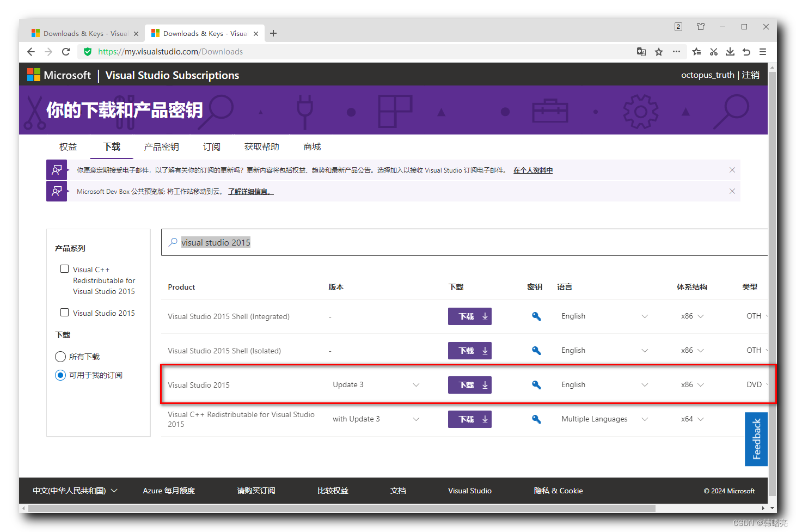Image resolution: width=796 pixels, height=532 pixels.
Task: View key for Visual Studio 2015 Shell (Integrated)
Action: tap(536, 316)
